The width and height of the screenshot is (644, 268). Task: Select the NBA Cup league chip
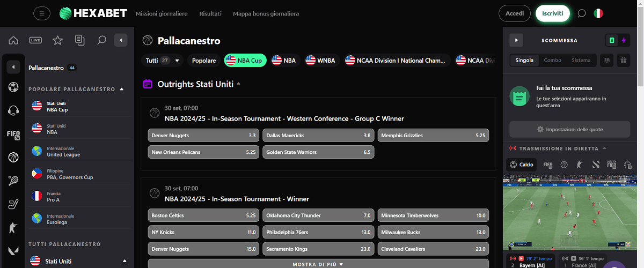coord(245,61)
